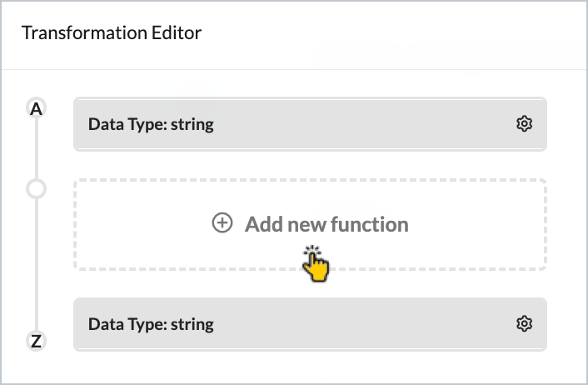Click the empty circle node between A and Z
The image size is (588, 385).
pos(36,189)
